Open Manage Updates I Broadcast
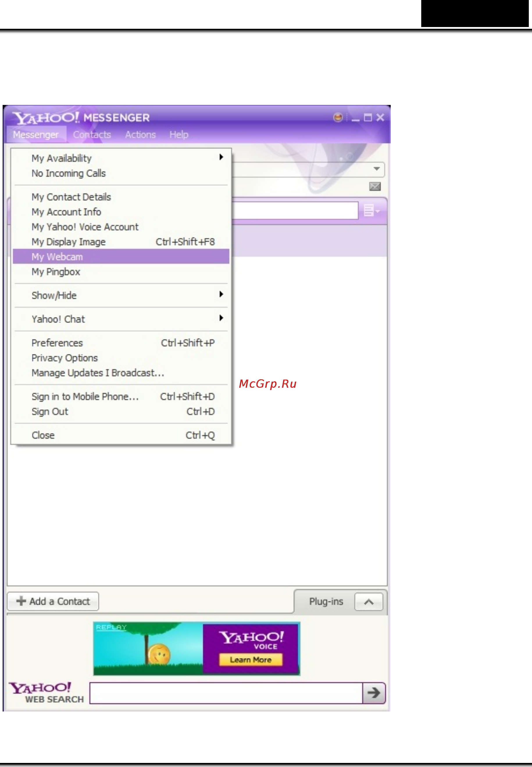 pos(121,373)
